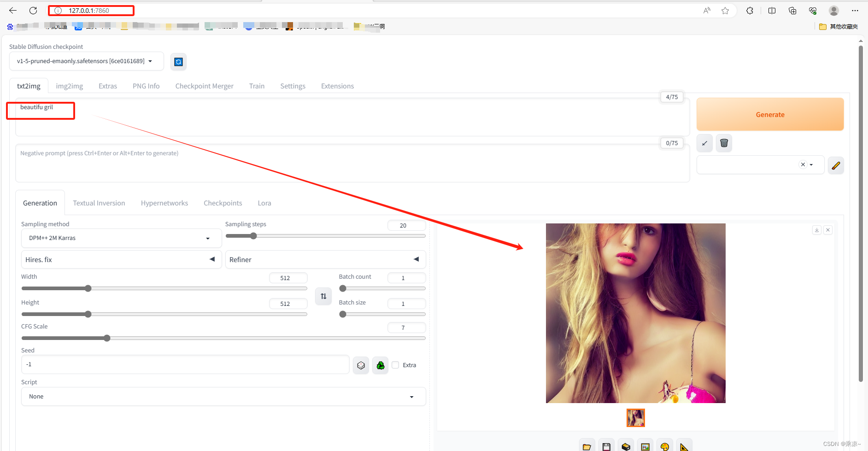This screenshot has height=451, width=868.
Task: Open the Settings tab
Action: [293, 86]
